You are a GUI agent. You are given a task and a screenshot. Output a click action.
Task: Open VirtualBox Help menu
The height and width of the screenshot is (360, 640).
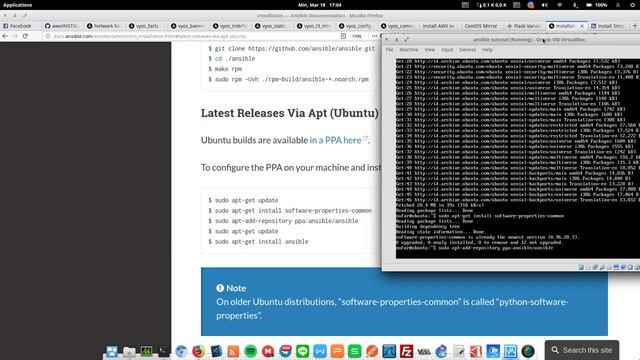487,49
